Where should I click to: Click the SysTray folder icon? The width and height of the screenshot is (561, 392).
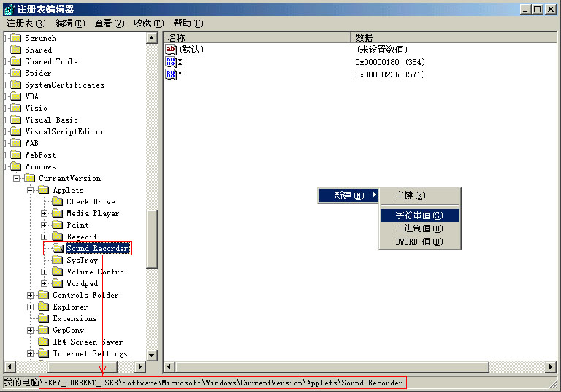[58, 260]
